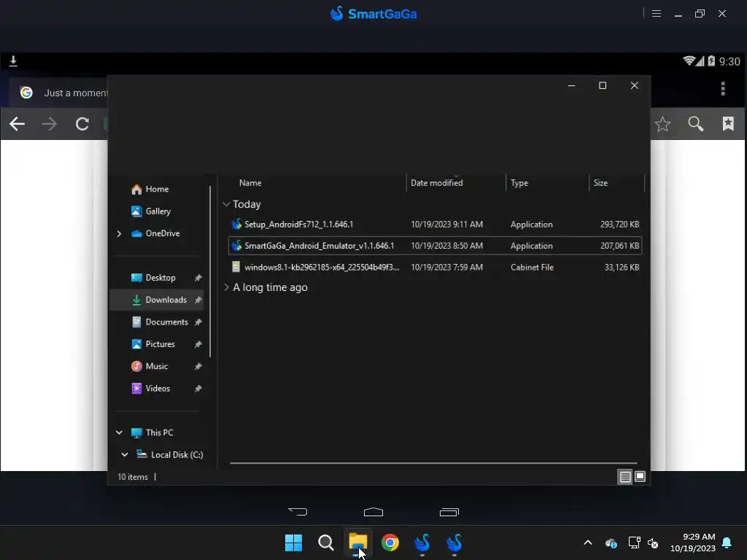Viewport: 747px width, 560px height.
Task: Open the three-dot overflow menu in browser
Action: 723,88
